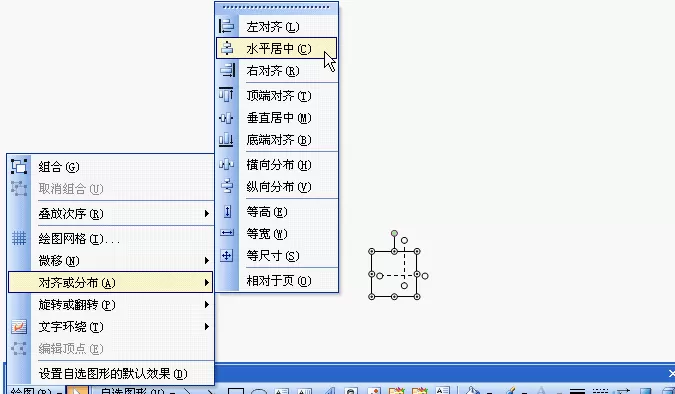
Task: Click the distribute-horizontally icon beside 横向分布
Action: click(227, 164)
